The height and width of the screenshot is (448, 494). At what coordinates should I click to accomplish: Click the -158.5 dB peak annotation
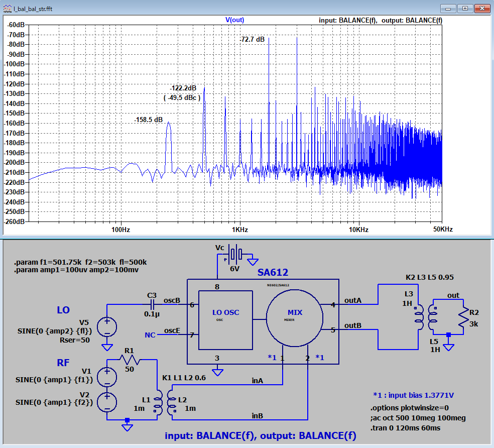coord(149,120)
